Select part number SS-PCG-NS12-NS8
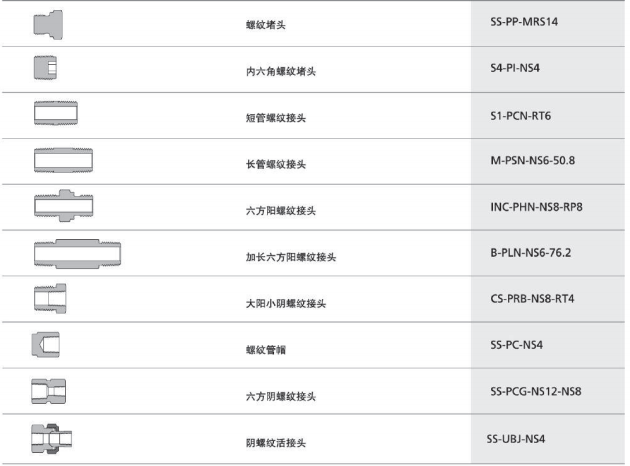The height and width of the screenshot is (466, 630). point(536,391)
